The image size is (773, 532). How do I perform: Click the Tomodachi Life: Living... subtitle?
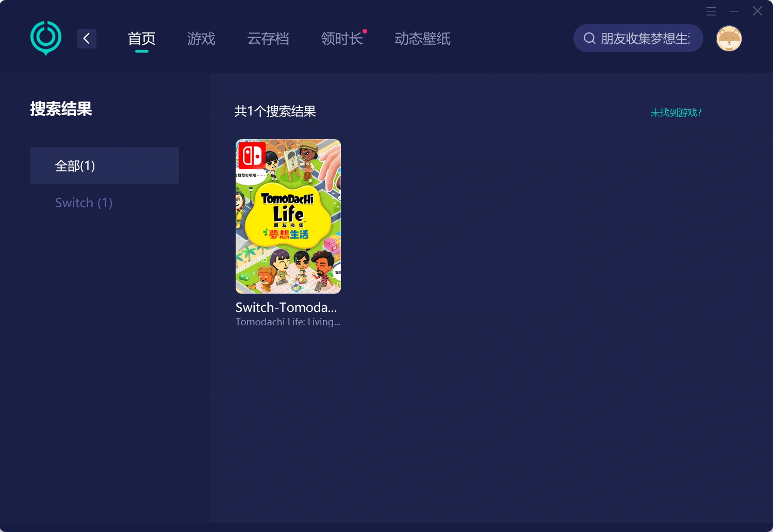[x=288, y=322]
